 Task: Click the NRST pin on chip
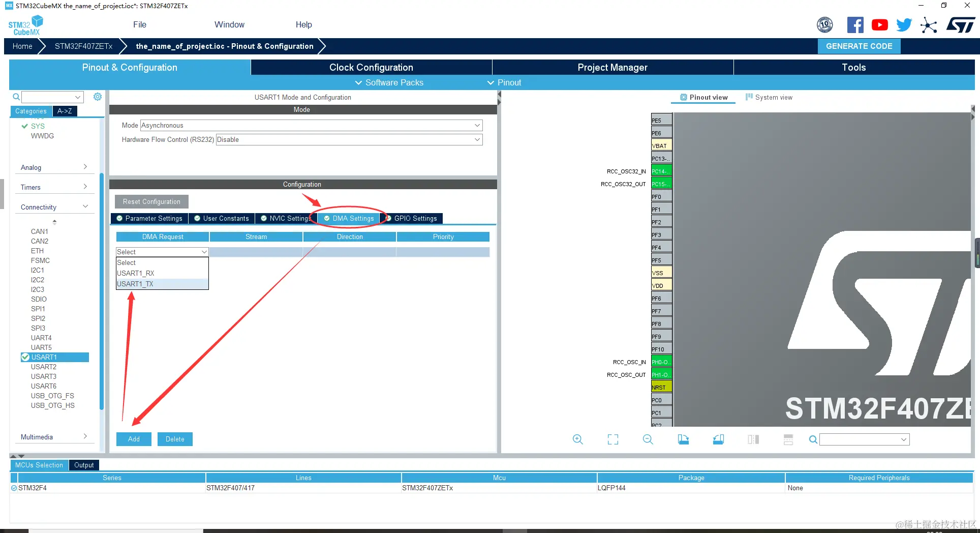(x=661, y=387)
